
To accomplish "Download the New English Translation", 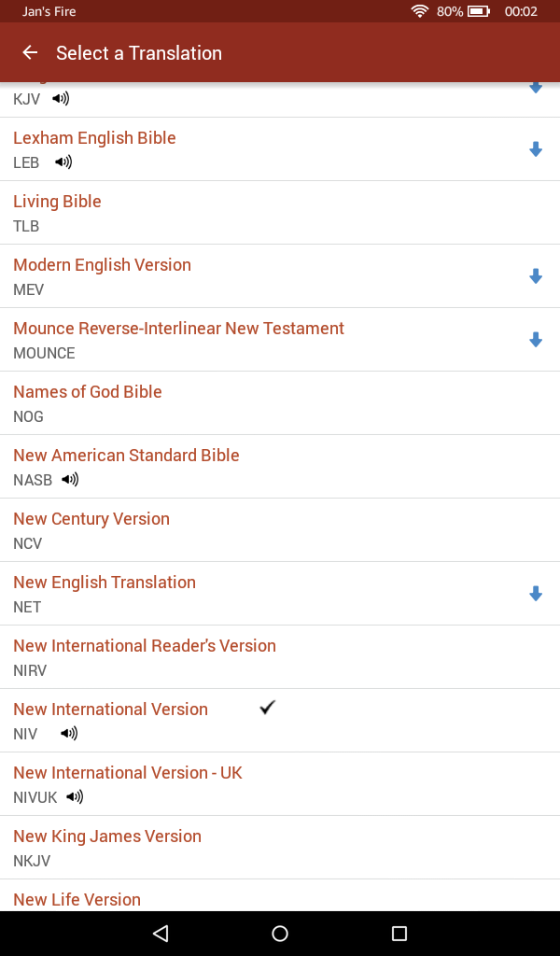I will click(x=536, y=594).
